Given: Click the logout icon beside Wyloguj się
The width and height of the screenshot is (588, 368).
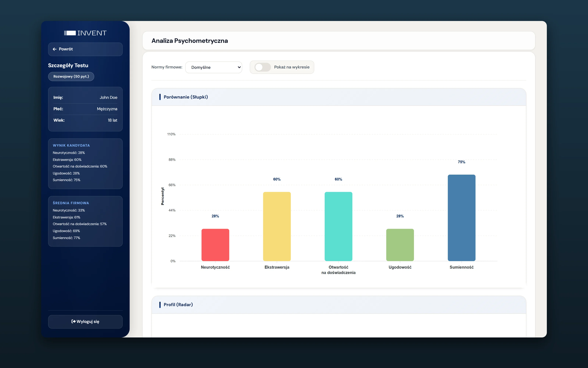Looking at the screenshot, I should point(73,321).
